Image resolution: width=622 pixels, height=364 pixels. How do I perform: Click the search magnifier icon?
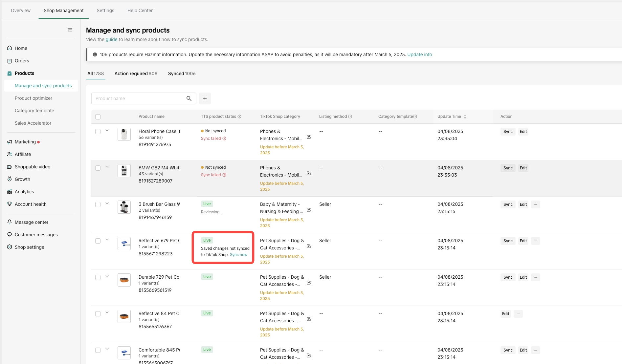(189, 98)
